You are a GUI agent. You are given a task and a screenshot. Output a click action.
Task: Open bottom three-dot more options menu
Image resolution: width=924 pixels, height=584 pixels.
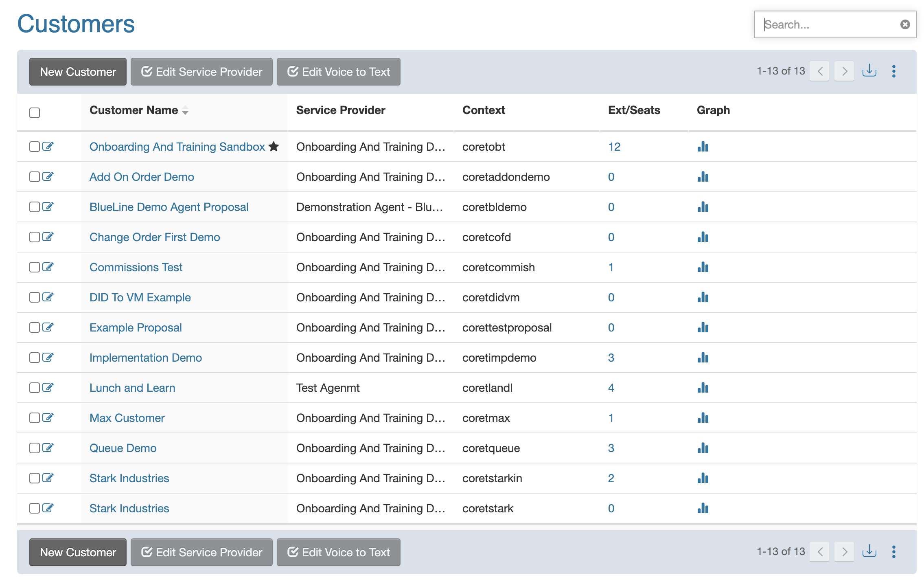coord(893,552)
